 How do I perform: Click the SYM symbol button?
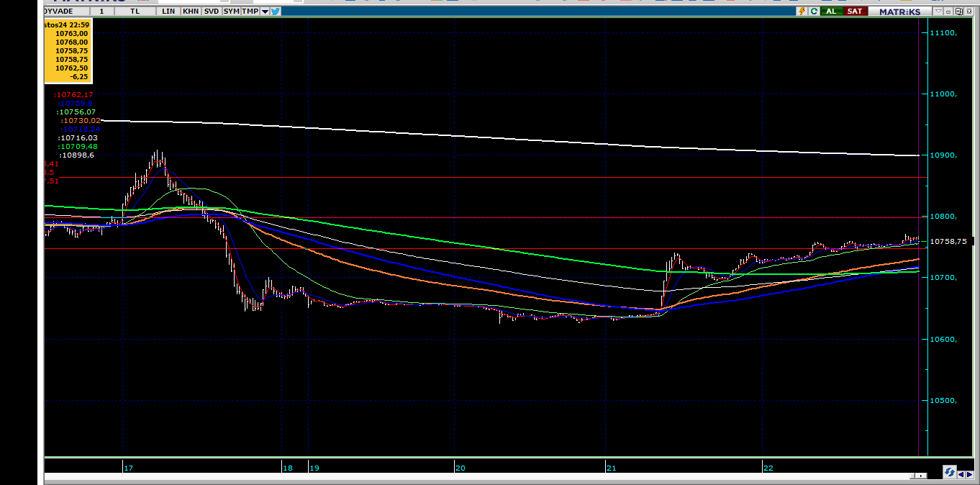click(231, 12)
